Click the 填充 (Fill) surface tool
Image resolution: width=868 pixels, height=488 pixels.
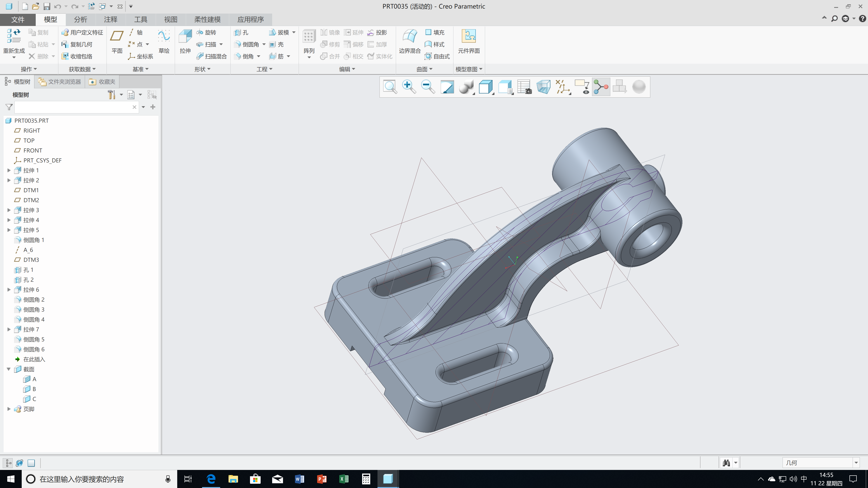(435, 32)
